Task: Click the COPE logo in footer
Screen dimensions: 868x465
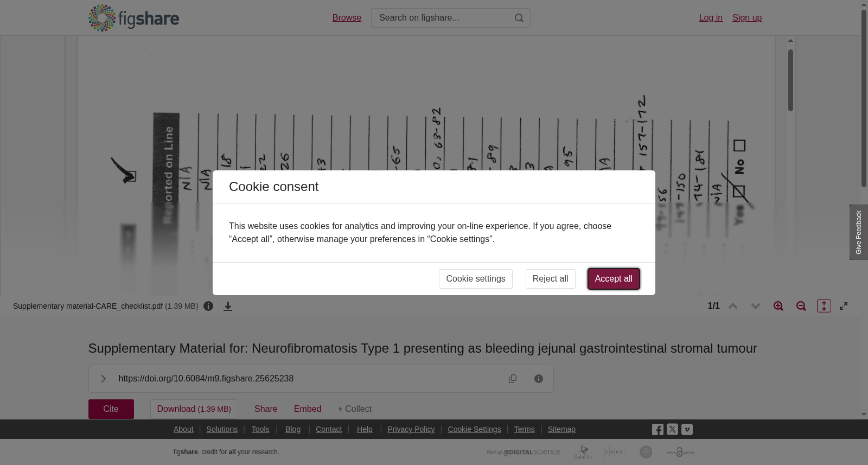Action: click(x=615, y=452)
